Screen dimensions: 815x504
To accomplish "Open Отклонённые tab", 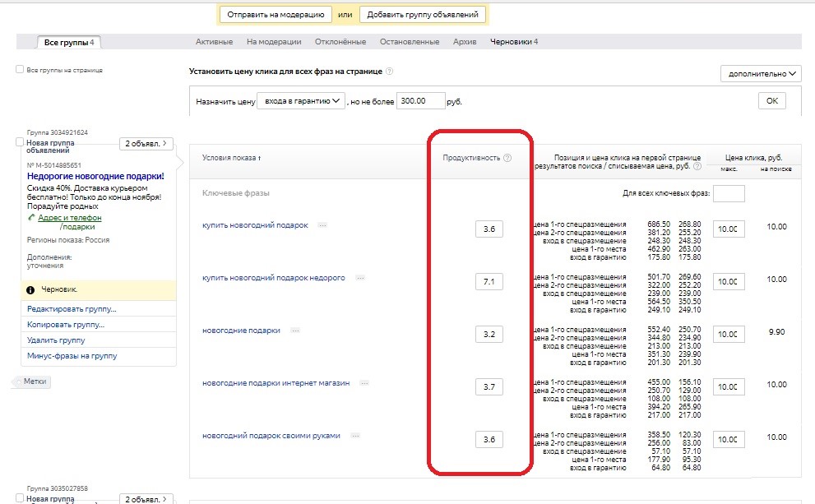I will tap(340, 42).
